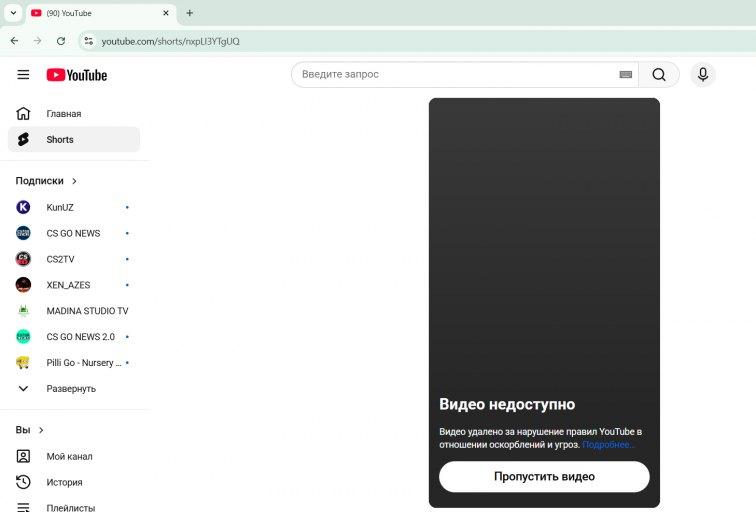This screenshot has width=756, height=512.
Task: Reload the page
Action: pyautogui.click(x=61, y=41)
